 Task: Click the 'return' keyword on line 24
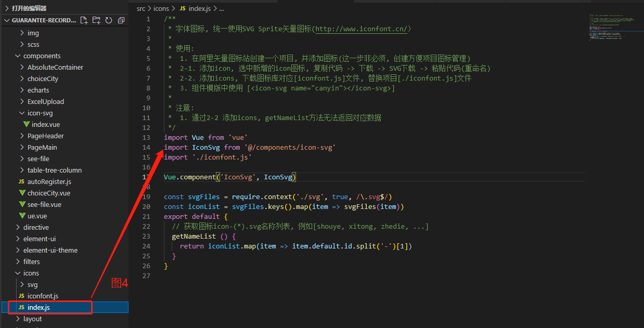(192, 246)
